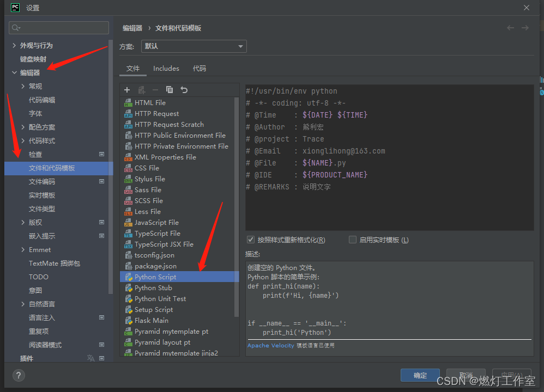Click the template list scrollbar
This screenshot has height=392, width=544.
click(x=237, y=207)
